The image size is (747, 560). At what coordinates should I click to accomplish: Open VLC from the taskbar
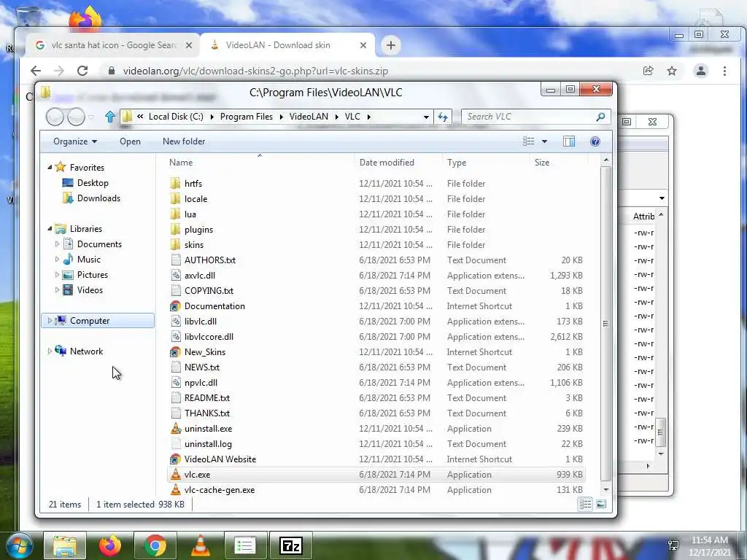pyautogui.click(x=201, y=545)
